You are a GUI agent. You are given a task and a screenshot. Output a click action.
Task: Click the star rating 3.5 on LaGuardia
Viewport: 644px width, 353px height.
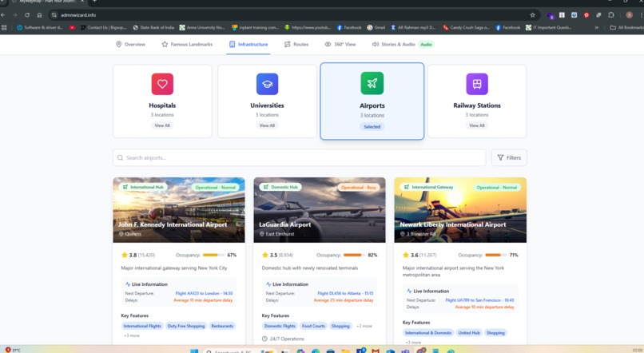(269, 255)
